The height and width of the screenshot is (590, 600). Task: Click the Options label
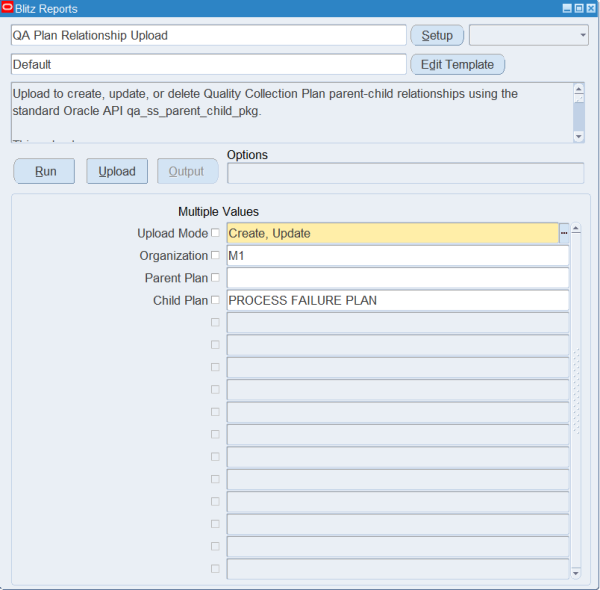pos(247,155)
